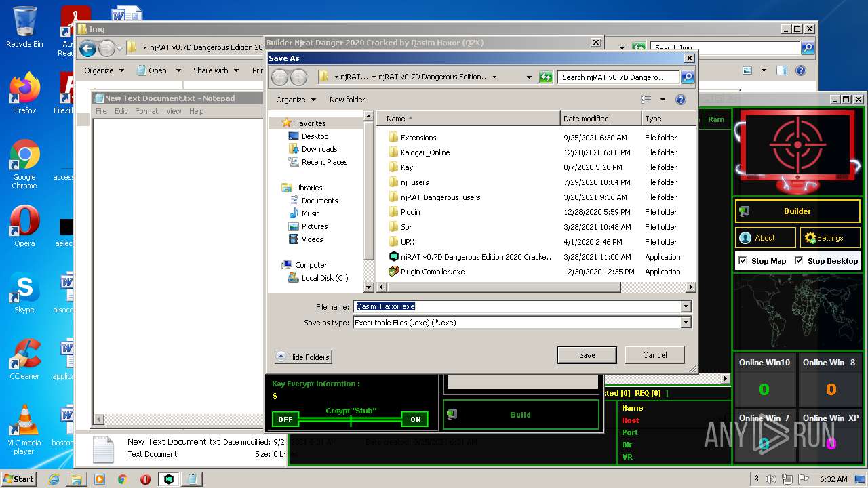Select Desktop in Favorites
This screenshot has height=488, width=868.
315,136
